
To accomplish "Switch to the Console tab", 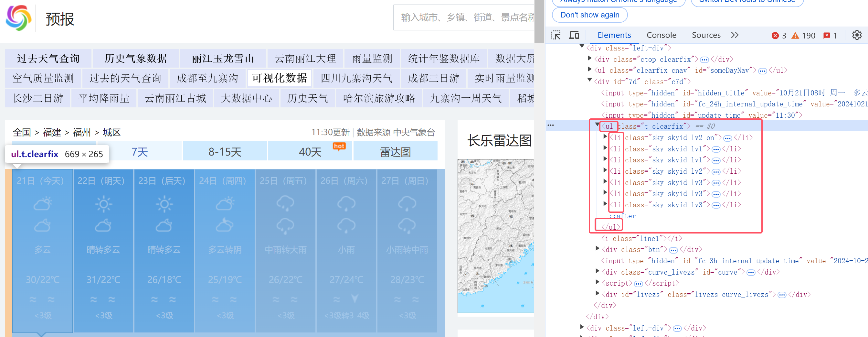I will click(x=661, y=35).
